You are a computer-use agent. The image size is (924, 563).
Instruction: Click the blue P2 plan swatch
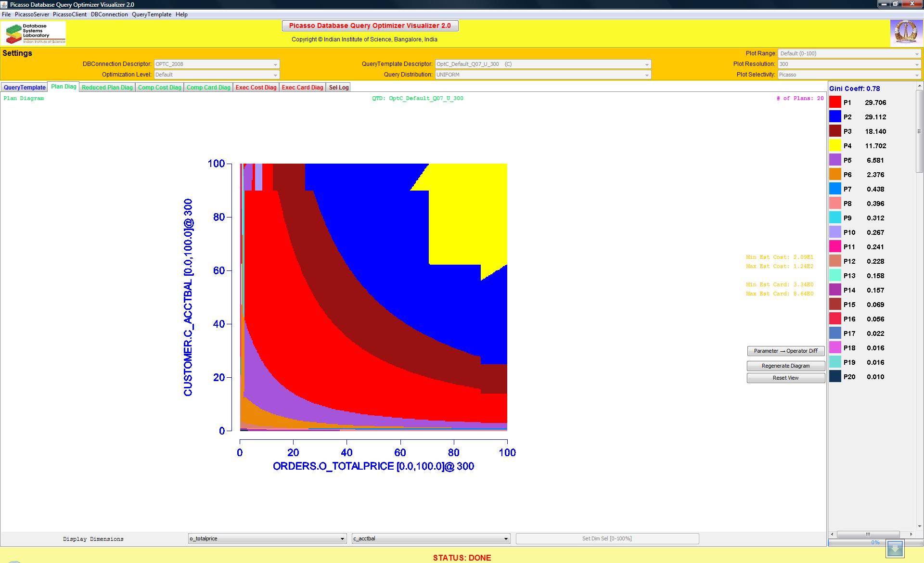pos(835,116)
